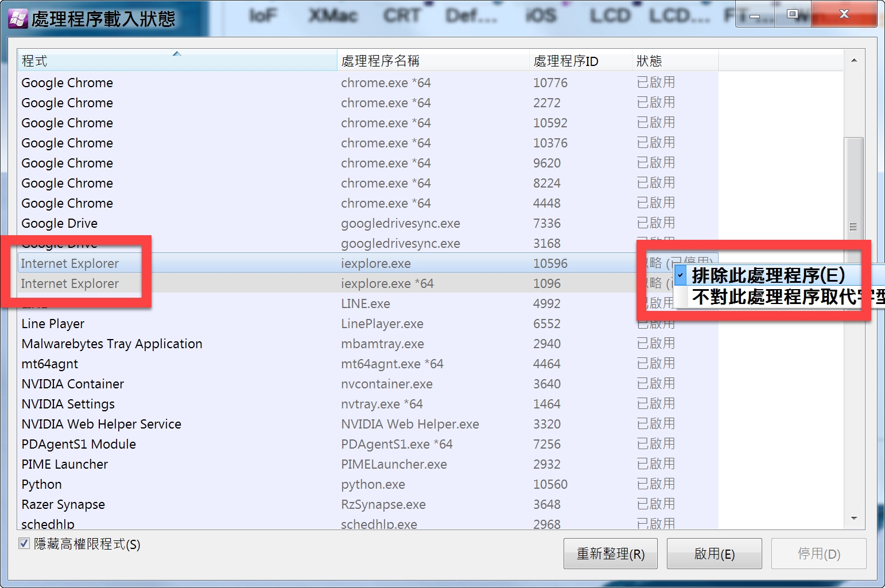Viewport: 885px width, 588px height.
Task: Click the mt64agnt.exe *64 process name
Action: coord(392,364)
